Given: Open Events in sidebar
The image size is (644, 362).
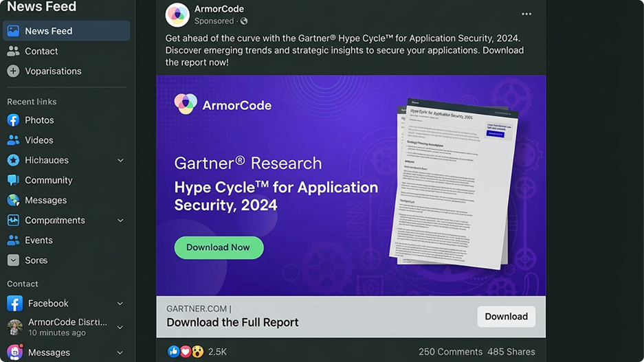Looking at the screenshot, I should click(38, 240).
